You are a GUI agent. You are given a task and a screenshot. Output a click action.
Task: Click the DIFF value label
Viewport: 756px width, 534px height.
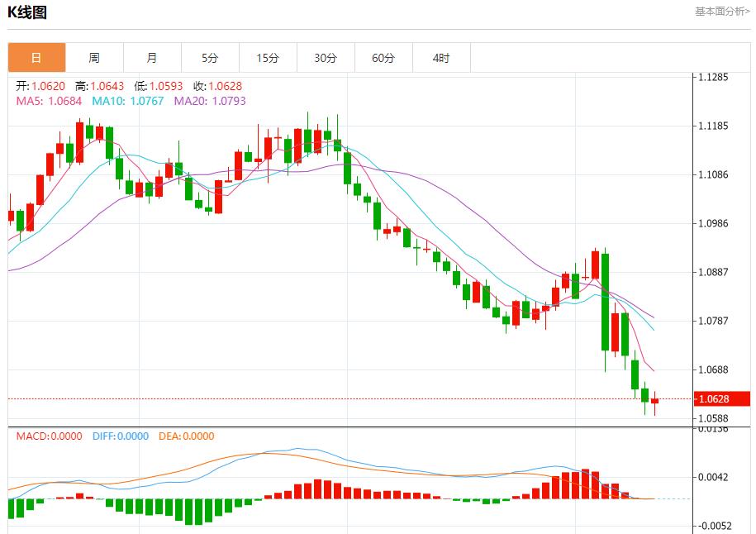120,436
